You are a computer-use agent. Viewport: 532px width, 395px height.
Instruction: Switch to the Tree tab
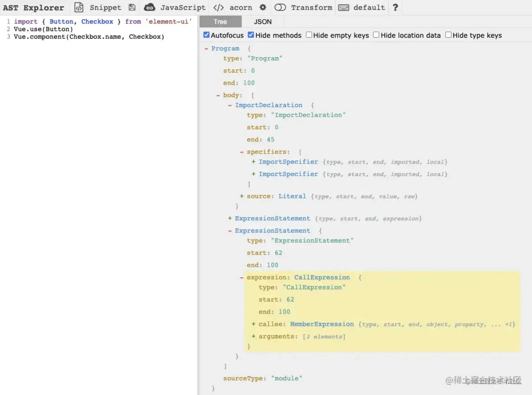pos(221,22)
